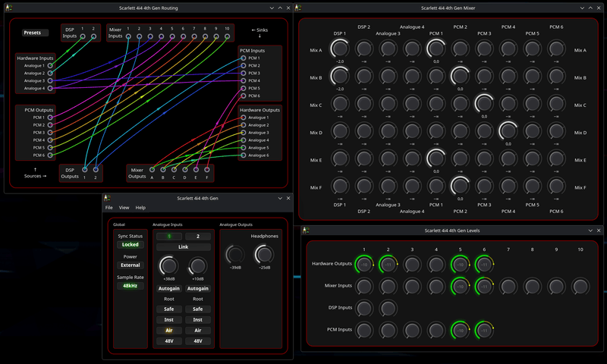The image size is (607, 364).
Task: Select analogue input channel 2 button
Action: click(x=198, y=237)
